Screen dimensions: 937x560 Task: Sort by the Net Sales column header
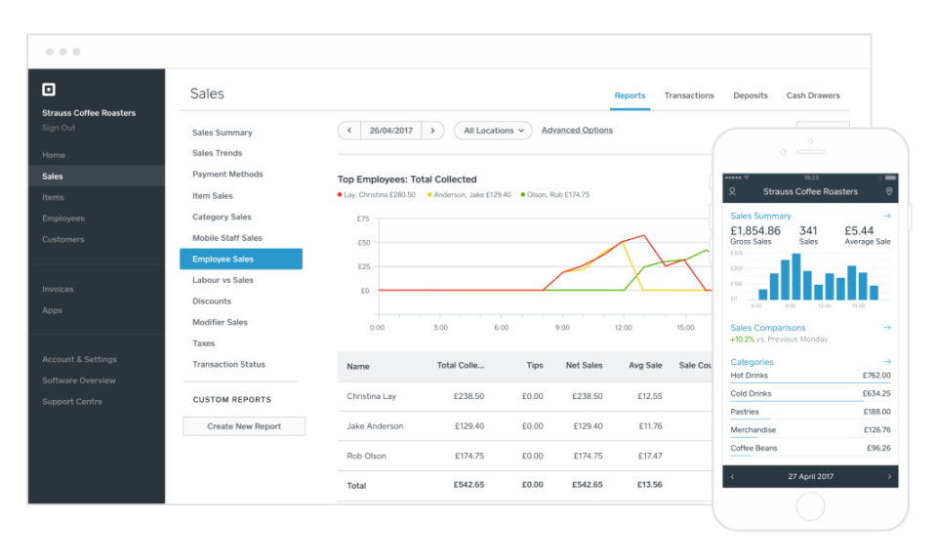click(584, 366)
